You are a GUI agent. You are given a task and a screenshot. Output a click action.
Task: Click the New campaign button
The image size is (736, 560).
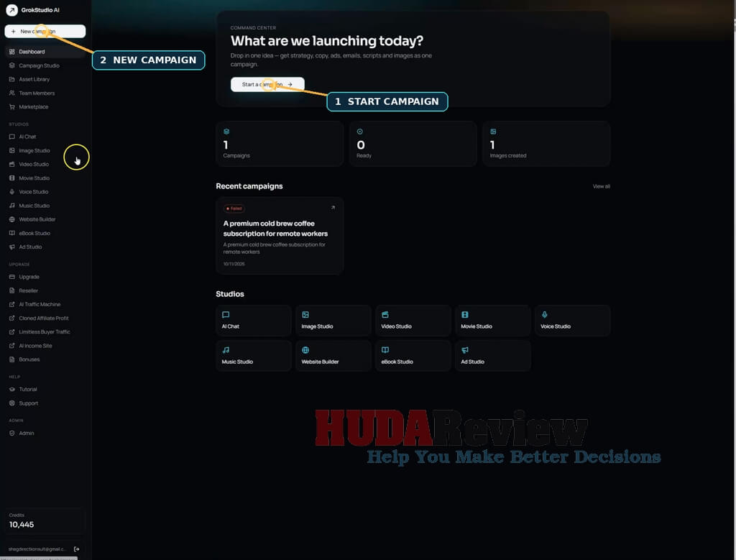click(45, 32)
